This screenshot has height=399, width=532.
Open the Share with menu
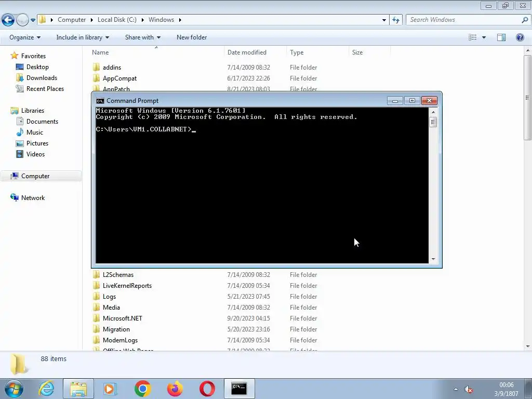(x=142, y=37)
